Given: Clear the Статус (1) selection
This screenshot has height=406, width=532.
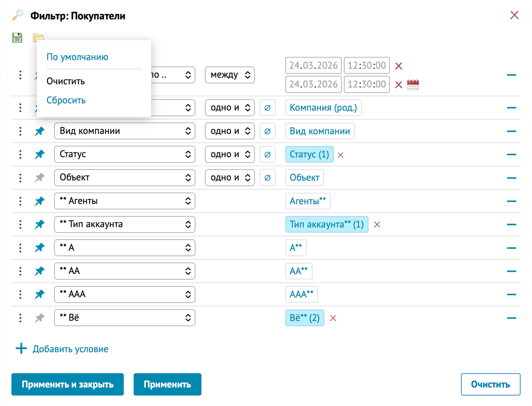Looking at the screenshot, I should [x=340, y=155].
